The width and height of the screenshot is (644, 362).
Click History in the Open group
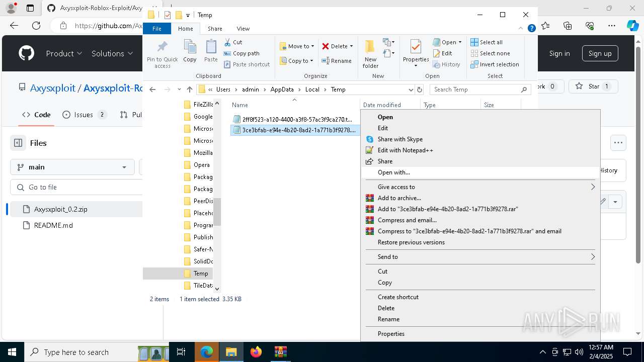pyautogui.click(x=446, y=64)
